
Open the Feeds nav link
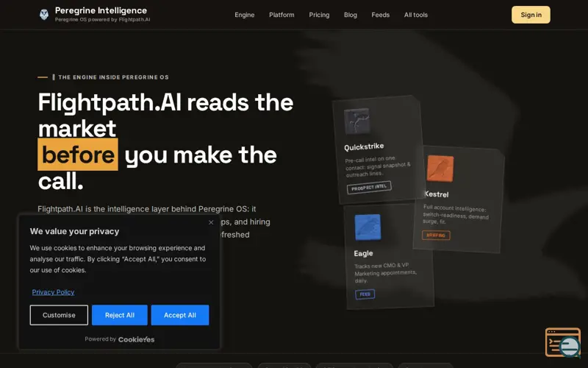click(x=380, y=15)
